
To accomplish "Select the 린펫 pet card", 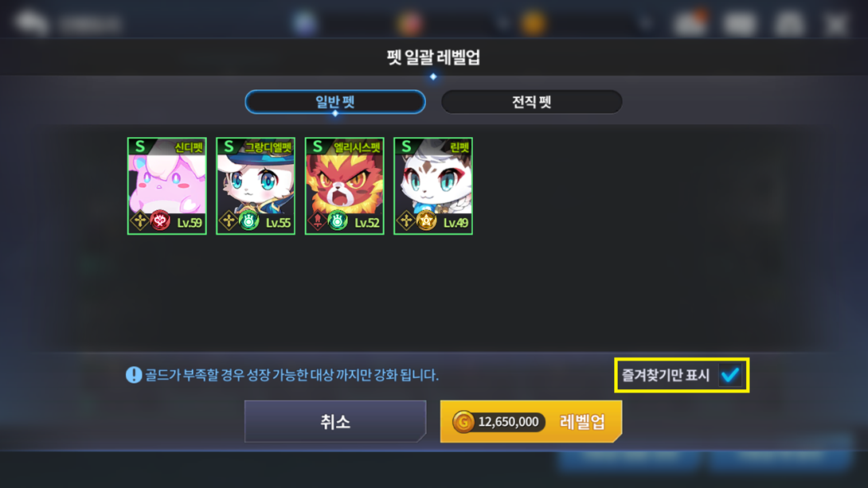I will [433, 186].
